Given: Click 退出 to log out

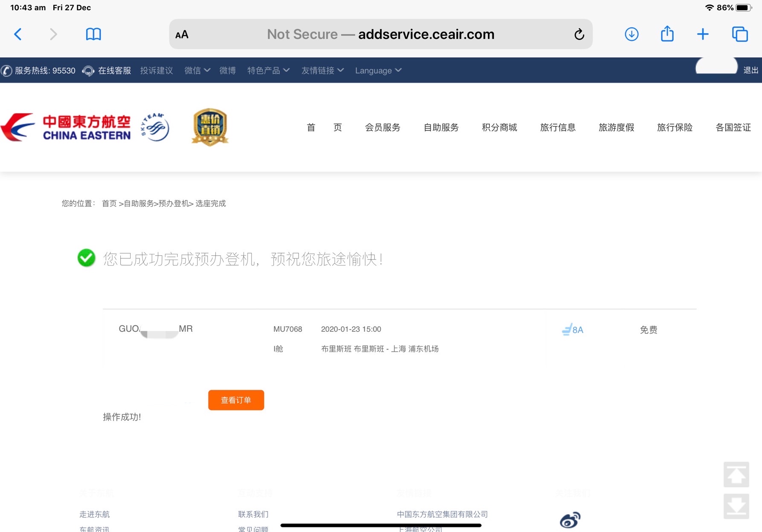Looking at the screenshot, I should pos(750,70).
